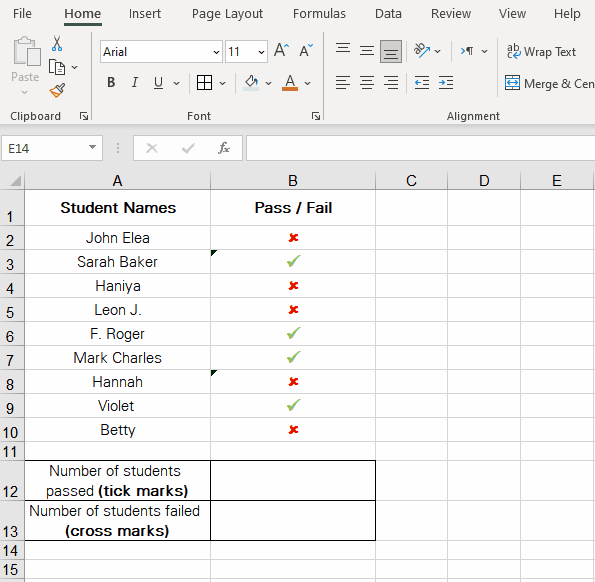The height and width of the screenshot is (582, 595).
Task: Expand the borders dropdown arrow
Action: [x=222, y=83]
